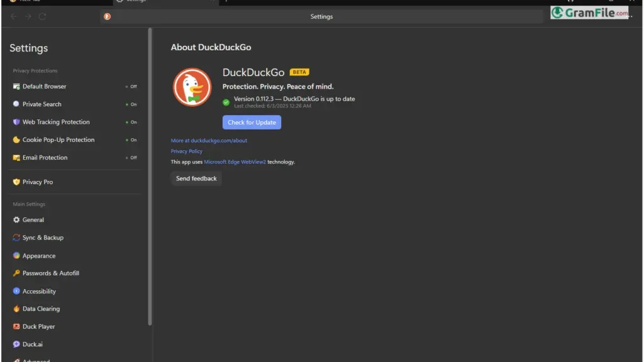Click the Web Tracking Protection shield icon

point(16,122)
